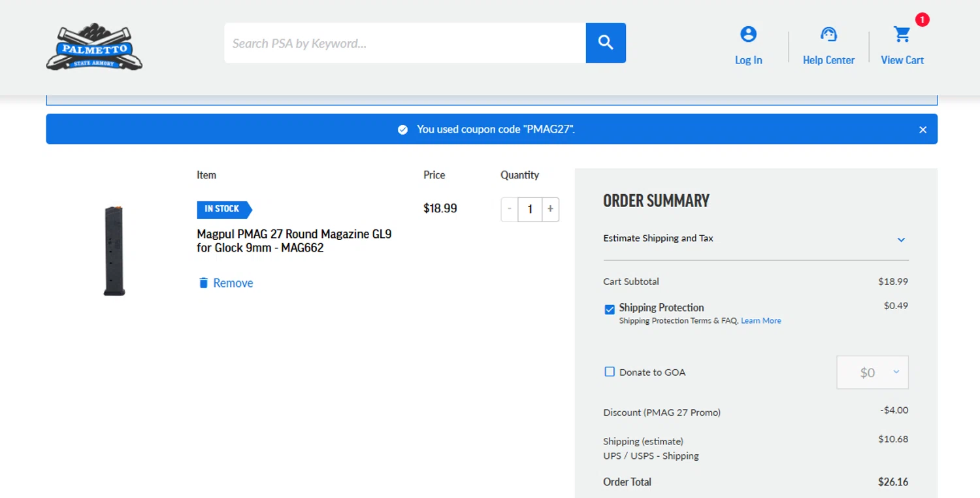Click the Estimate Shipping and Tax label
The width and height of the screenshot is (980, 498).
(x=658, y=239)
